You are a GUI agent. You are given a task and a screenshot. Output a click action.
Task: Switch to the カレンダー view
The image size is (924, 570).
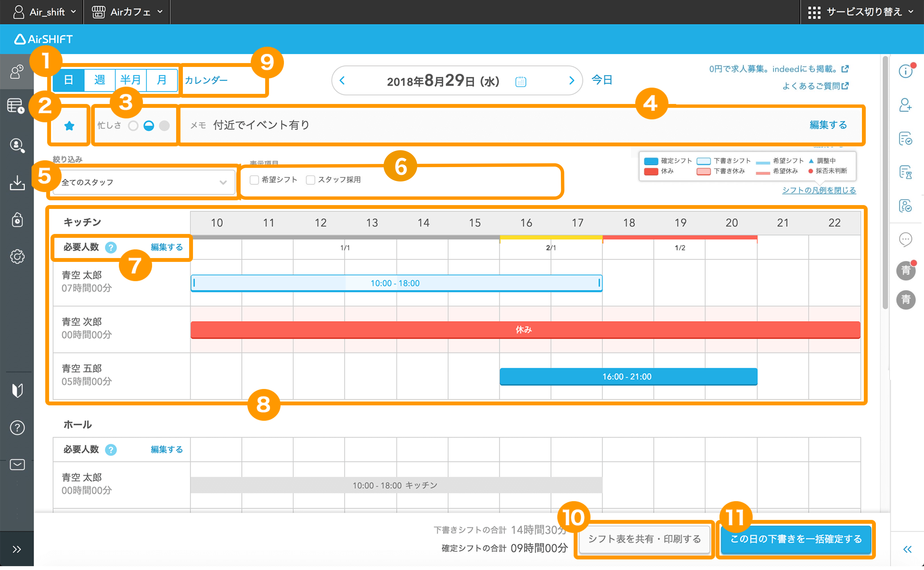[x=206, y=80]
